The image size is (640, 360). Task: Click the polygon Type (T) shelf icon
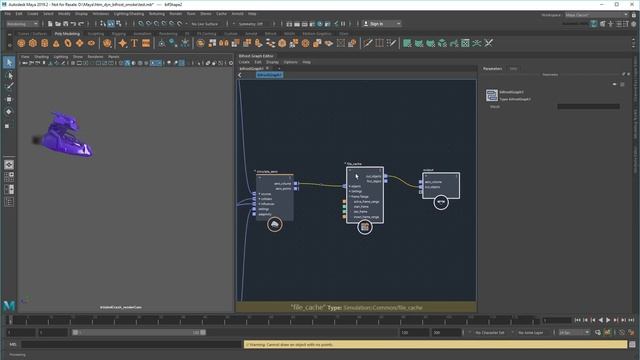click(x=134, y=43)
